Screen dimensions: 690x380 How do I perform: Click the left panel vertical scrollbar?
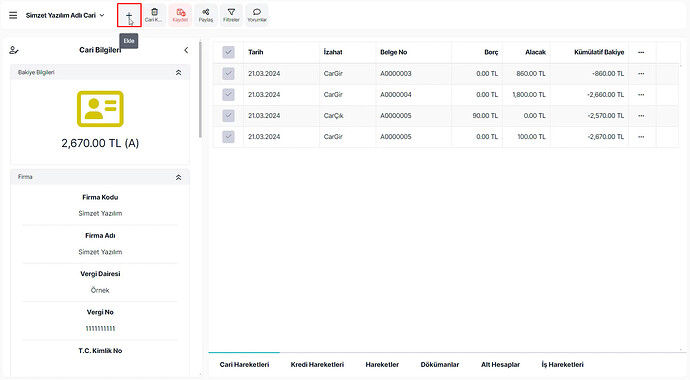point(200,89)
